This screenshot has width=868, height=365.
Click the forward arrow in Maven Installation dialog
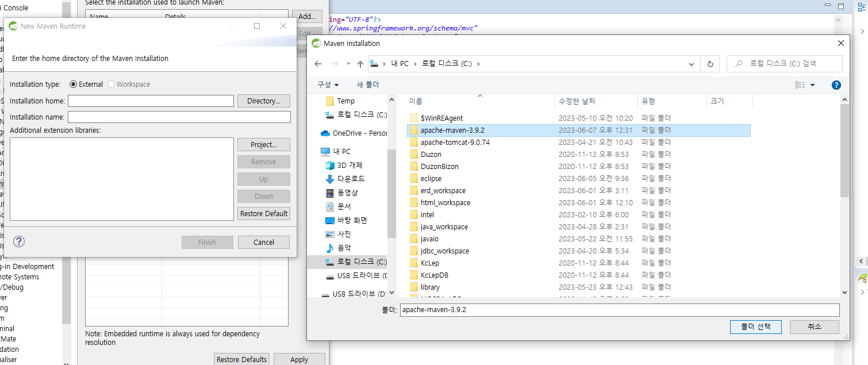[x=335, y=64]
